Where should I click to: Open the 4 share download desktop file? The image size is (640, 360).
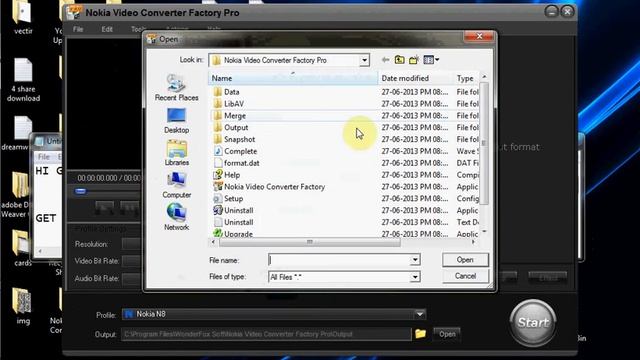23,80
